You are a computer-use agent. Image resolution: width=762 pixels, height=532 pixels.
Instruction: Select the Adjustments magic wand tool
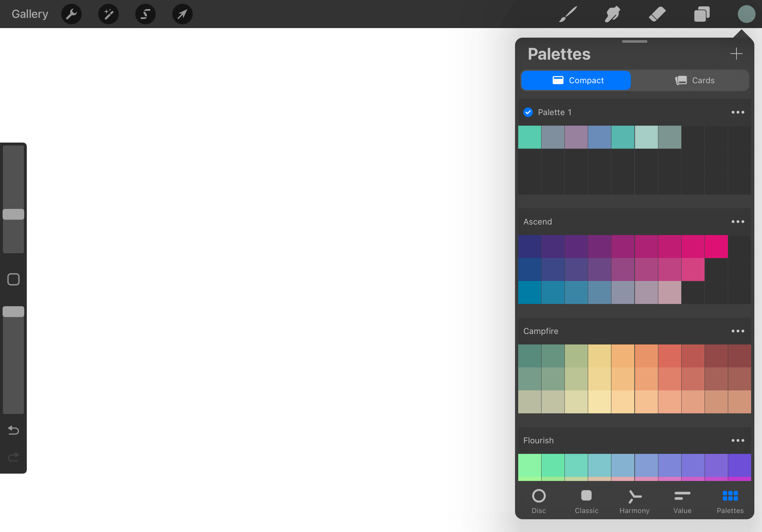coord(108,14)
